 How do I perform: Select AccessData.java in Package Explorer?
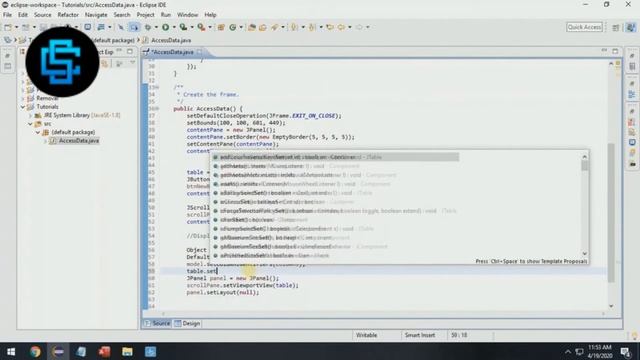coord(79,140)
